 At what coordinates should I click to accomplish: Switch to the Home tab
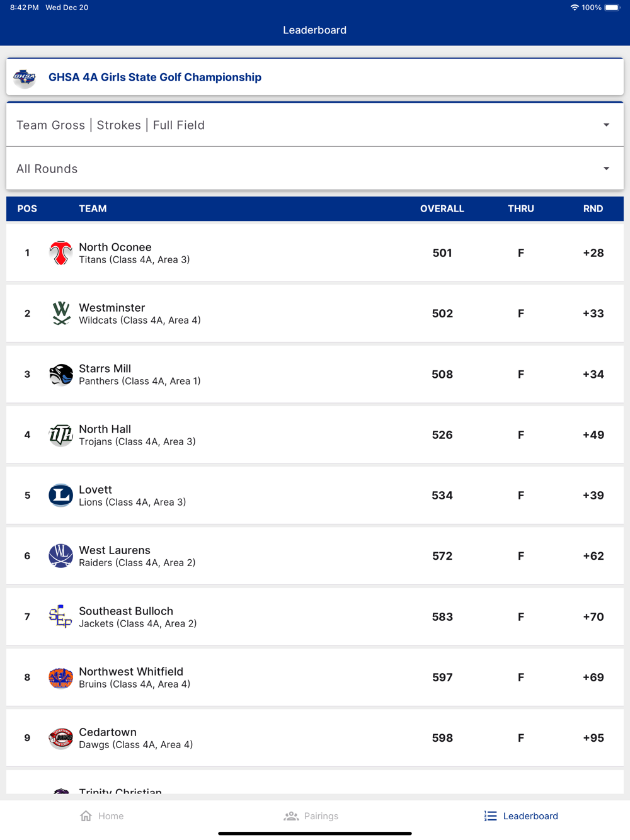point(102,816)
